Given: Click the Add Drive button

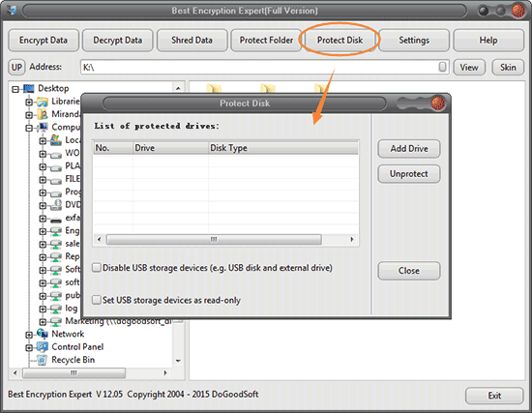Looking at the screenshot, I should point(409,149).
